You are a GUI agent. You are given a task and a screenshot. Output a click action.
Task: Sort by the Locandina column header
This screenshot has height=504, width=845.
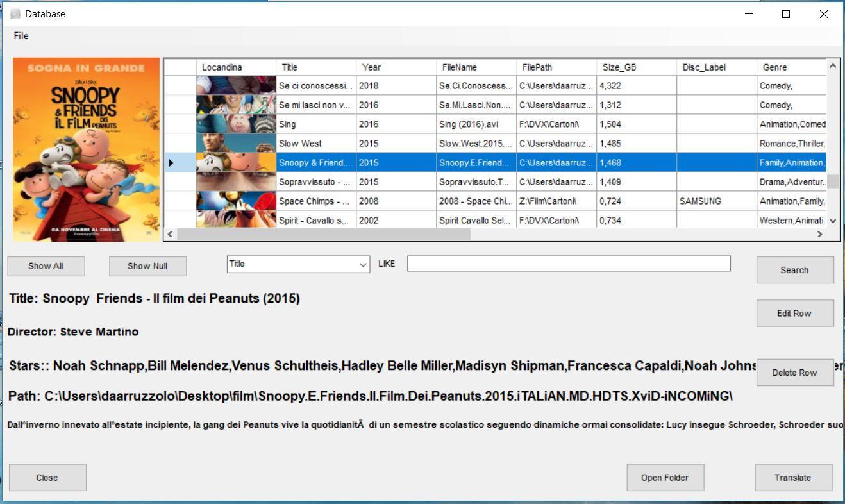point(236,67)
